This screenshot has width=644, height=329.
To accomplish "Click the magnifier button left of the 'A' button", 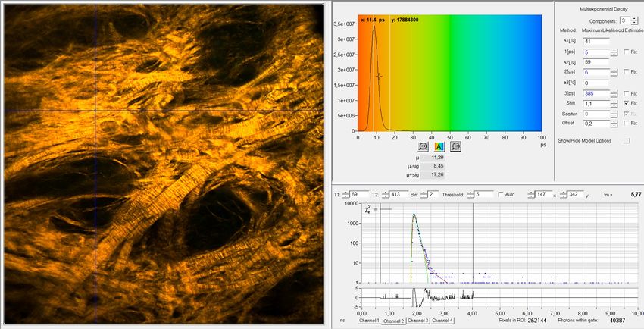I will 423,146.
